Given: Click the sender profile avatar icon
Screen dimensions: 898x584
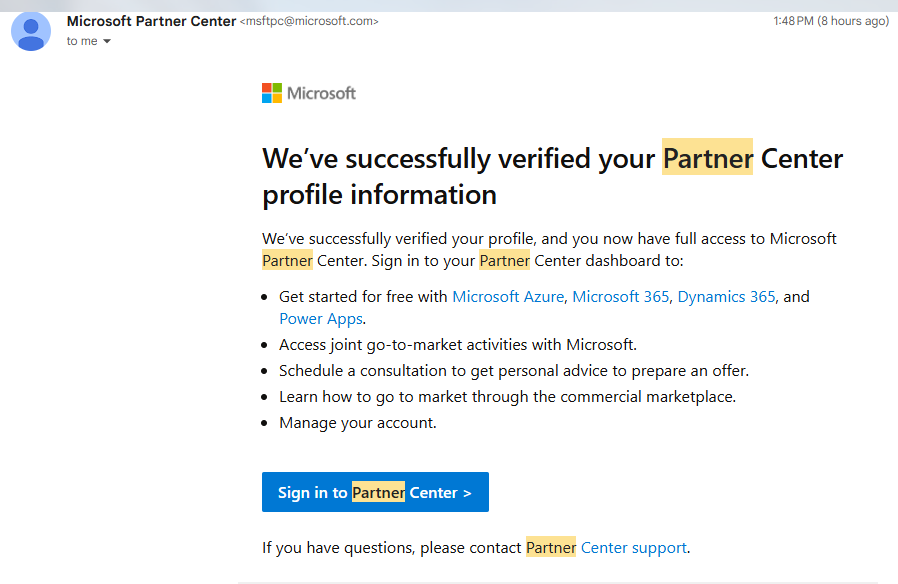Looking at the screenshot, I should (x=31, y=31).
